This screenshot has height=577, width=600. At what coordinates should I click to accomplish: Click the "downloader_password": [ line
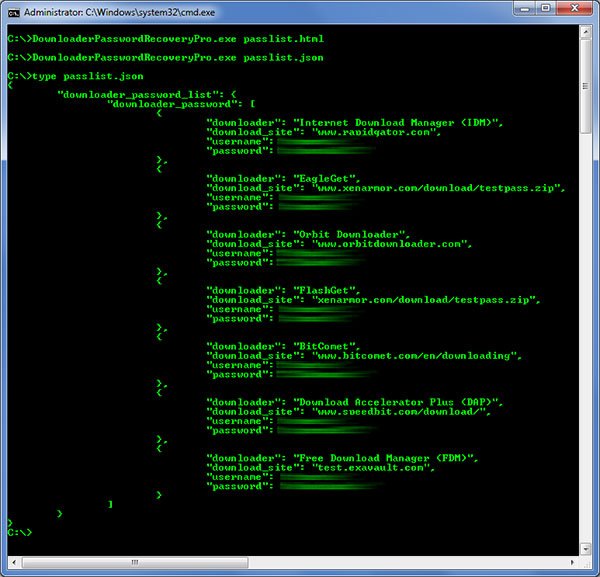[x=181, y=104]
